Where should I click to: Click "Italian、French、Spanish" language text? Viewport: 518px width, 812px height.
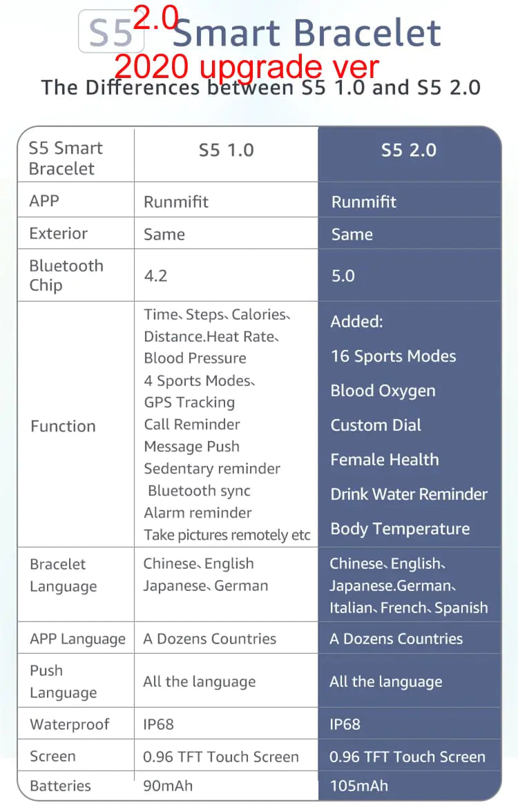pos(409,608)
